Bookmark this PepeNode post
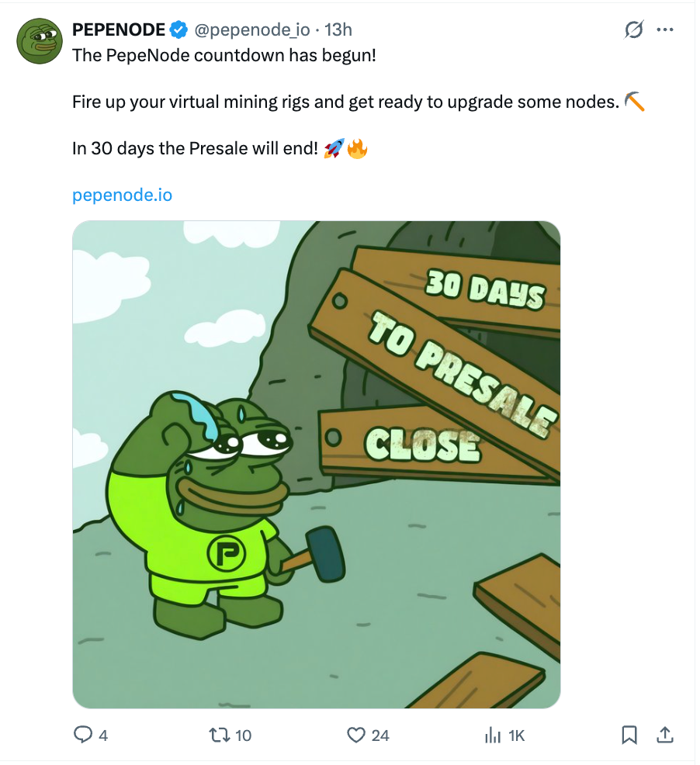Viewport: 700px width, 765px height. (629, 735)
